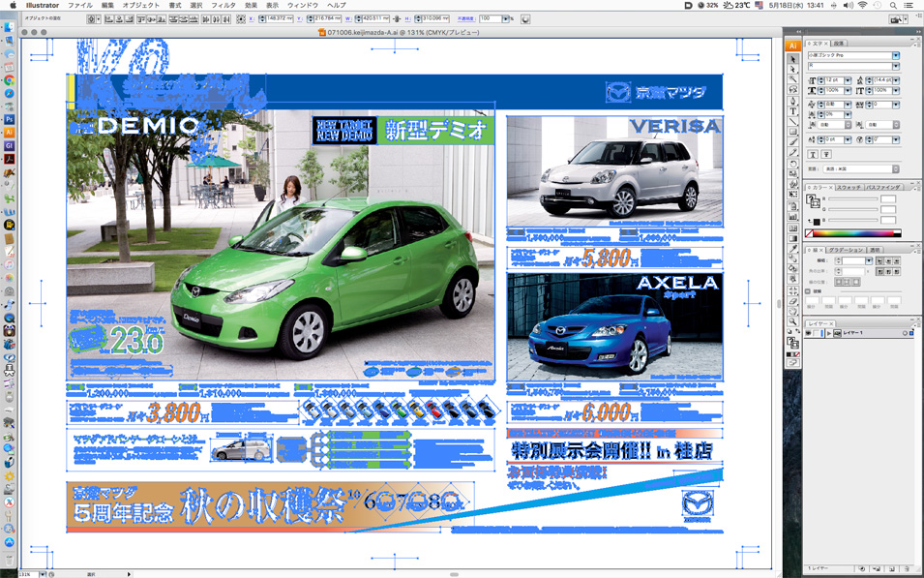Image resolution: width=924 pixels, height=578 pixels.
Task: Select the Selection tool (black arrow)
Action: click(x=792, y=59)
